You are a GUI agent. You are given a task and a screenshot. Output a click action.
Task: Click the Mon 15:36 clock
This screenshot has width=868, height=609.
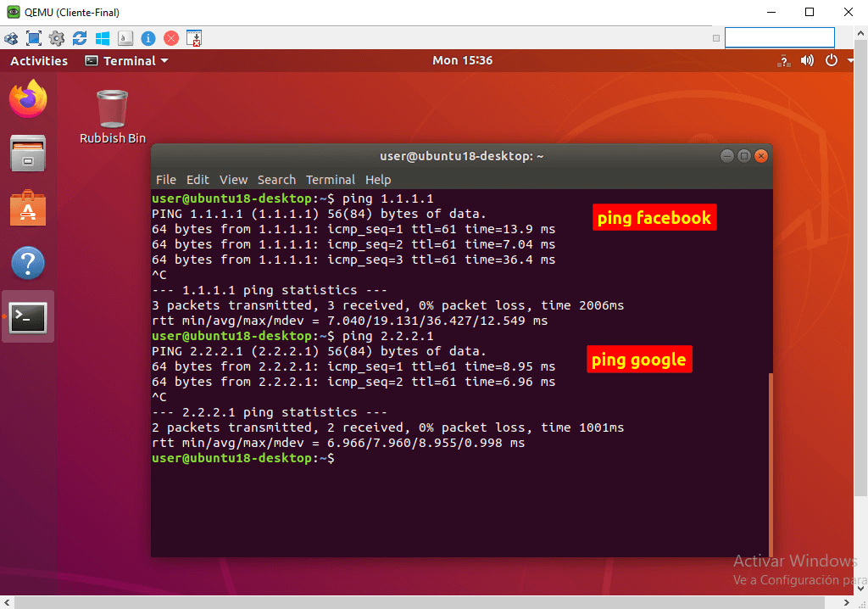[462, 60]
